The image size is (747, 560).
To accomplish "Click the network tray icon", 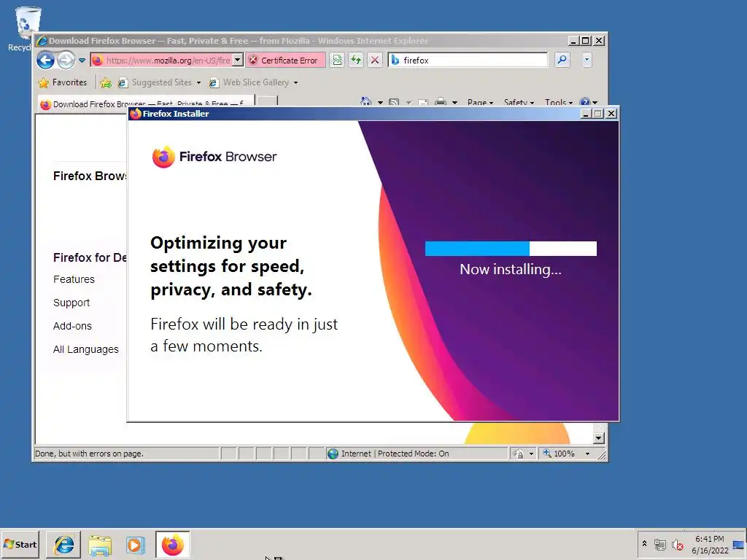I will coord(659,544).
